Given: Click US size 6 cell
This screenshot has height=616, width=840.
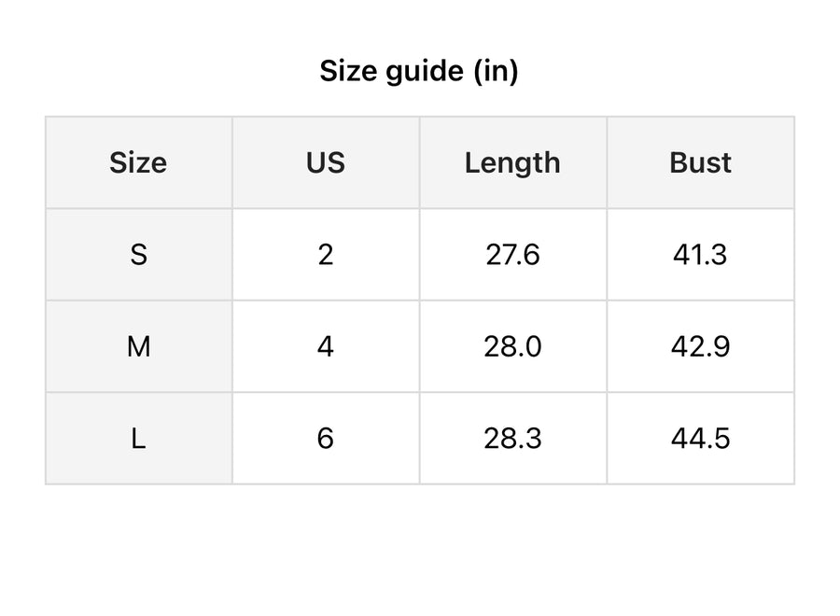Looking at the screenshot, I should tap(326, 438).
